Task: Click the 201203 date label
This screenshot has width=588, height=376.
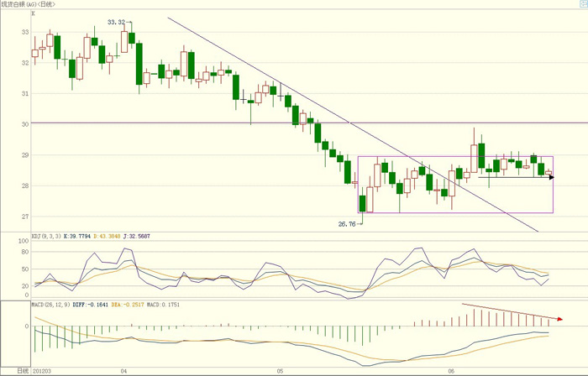Action: point(42,371)
